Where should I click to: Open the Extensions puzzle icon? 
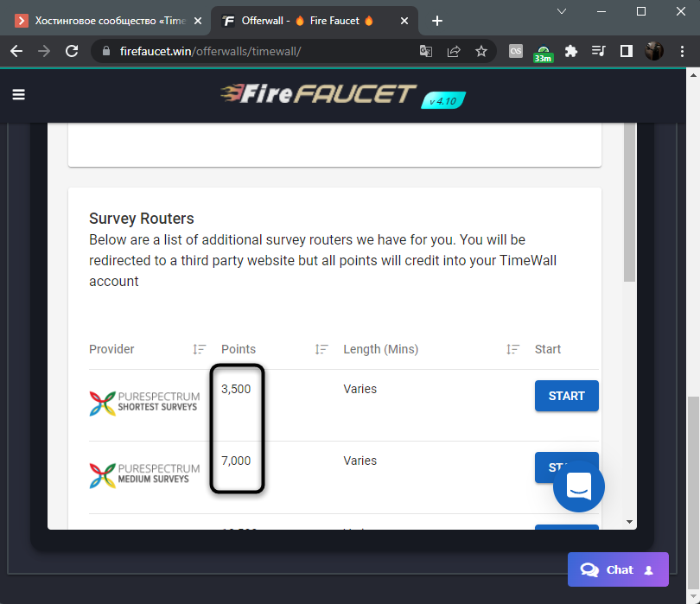pyautogui.click(x=570, y=51)
